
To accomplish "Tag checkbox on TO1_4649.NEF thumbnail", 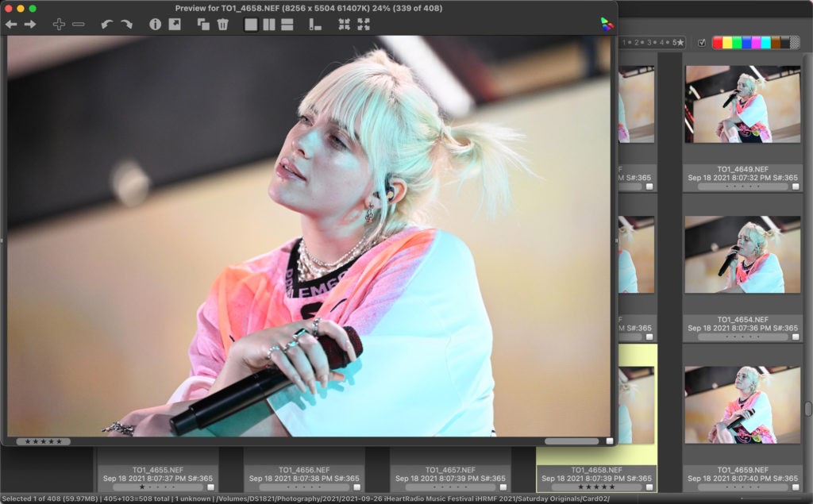I will pyautogui.click(x=796, y=187).
